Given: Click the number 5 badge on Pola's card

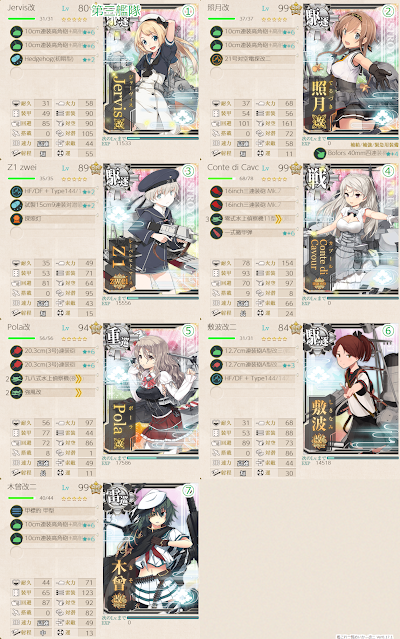Looking at the screenshot, I should (188, 331).
